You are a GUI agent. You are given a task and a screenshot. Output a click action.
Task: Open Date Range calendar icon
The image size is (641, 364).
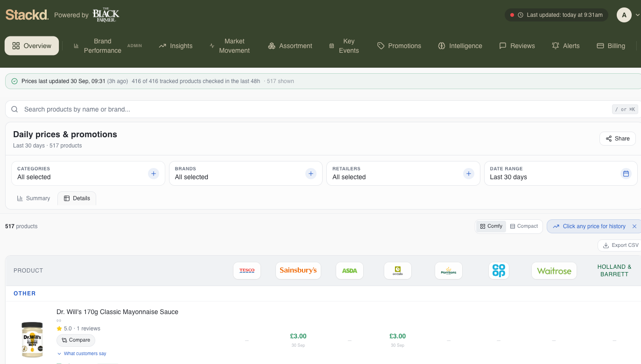click(626, 174)
